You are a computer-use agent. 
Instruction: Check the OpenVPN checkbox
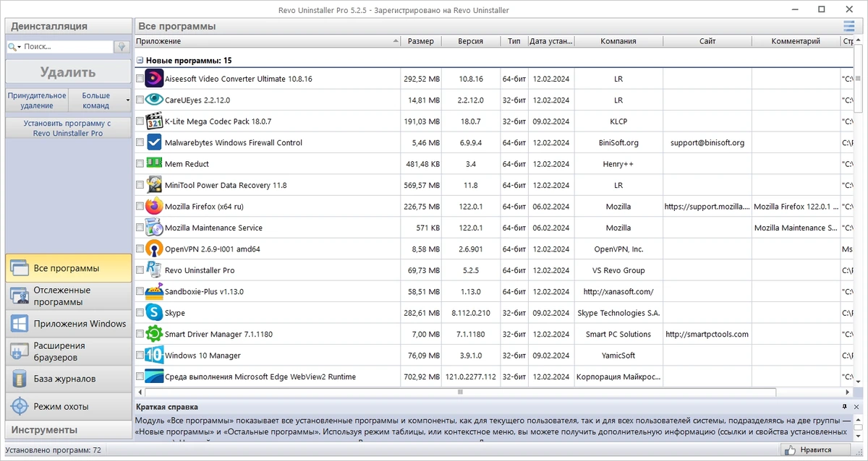pos(140,249)
